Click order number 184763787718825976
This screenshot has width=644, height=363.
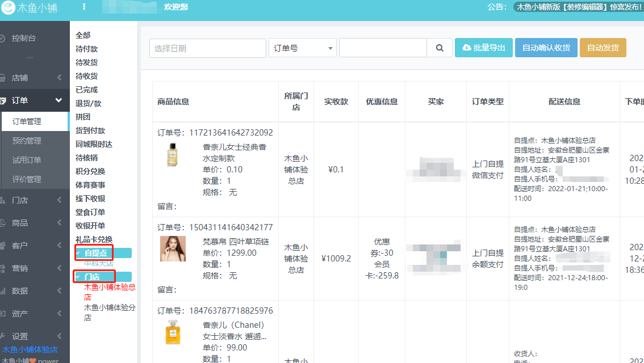231,310
